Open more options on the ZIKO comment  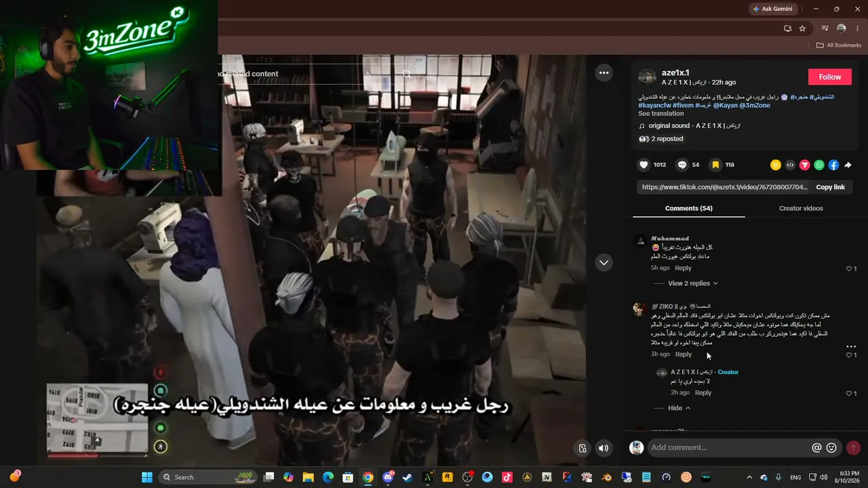click(851, 346)
